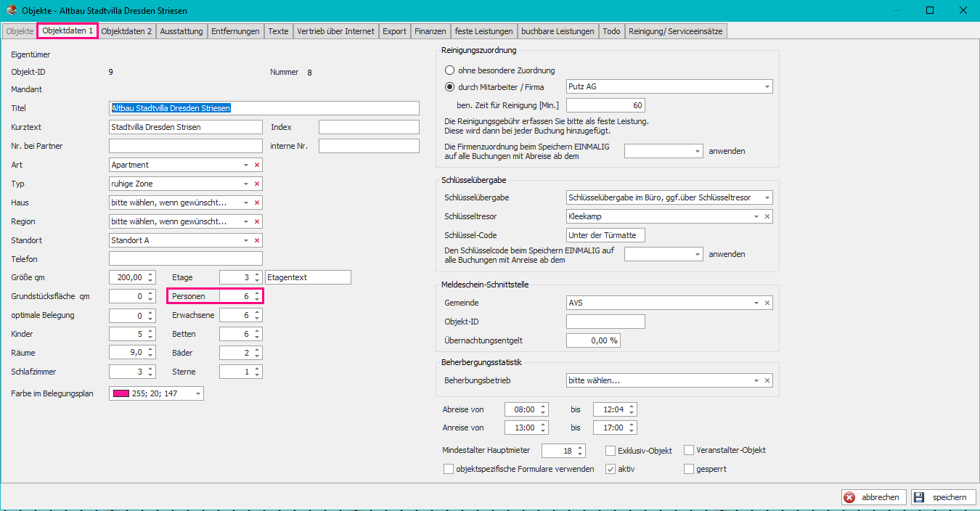Click the Kurztext input field
The height and width of the screenshot is (511, 980).
tap(185, 127)
